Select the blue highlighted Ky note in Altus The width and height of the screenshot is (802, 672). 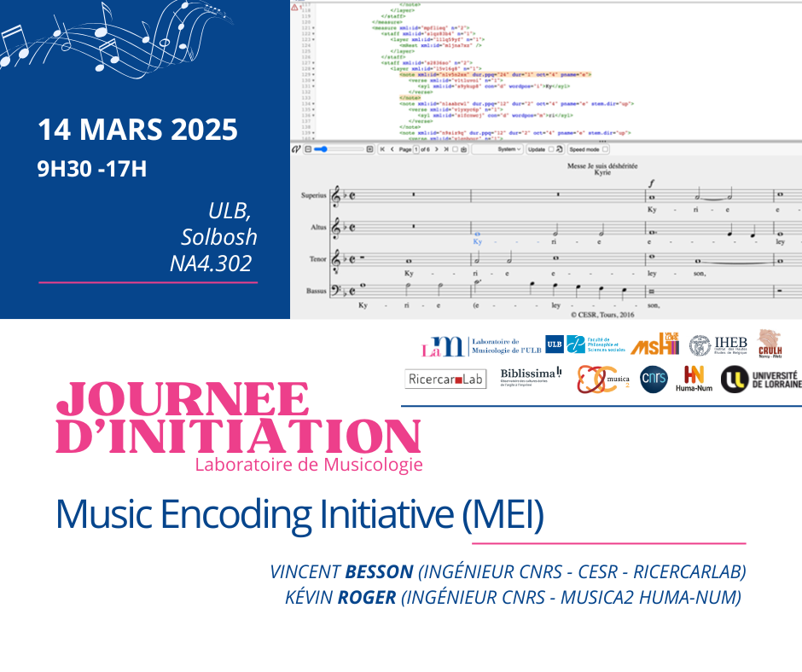coord(477,235)
